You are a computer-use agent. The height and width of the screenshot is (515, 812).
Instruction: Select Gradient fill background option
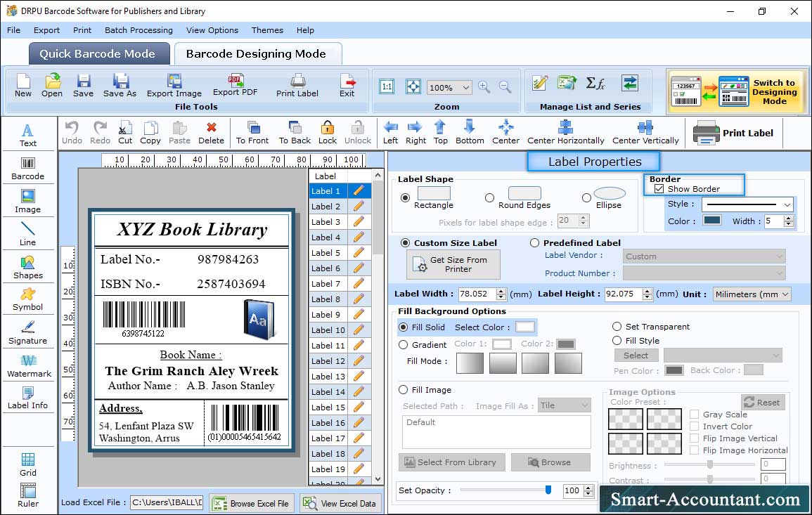click(403, 345)
